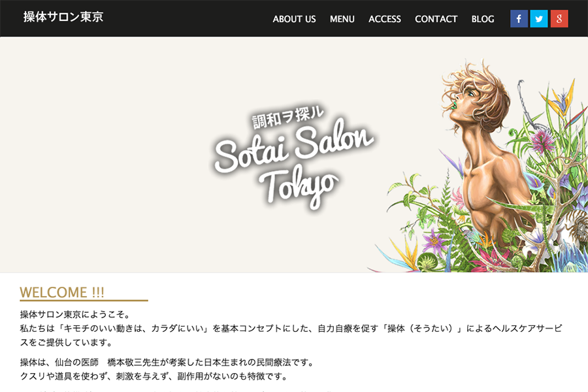Image resolution: width=588 pixels, height=392 pixels.
Task: Visit the BLOG link
Action: (x=483, y=19)
